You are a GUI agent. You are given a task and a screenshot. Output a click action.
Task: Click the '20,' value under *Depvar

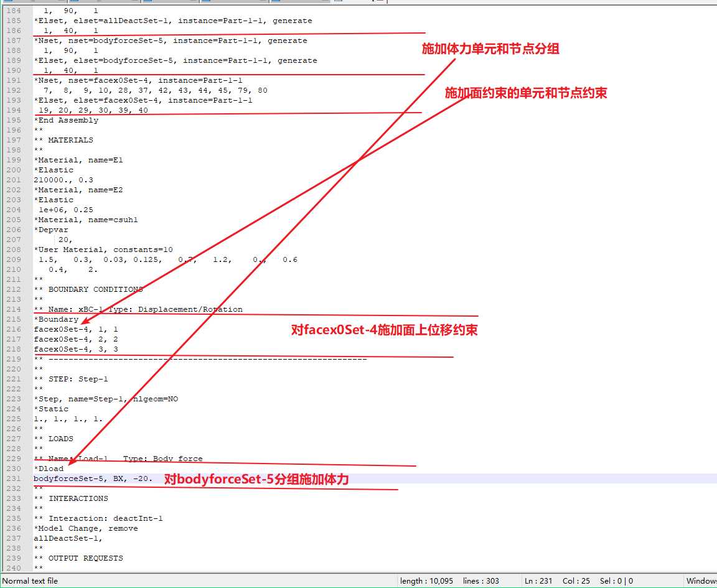pos(65,240)
